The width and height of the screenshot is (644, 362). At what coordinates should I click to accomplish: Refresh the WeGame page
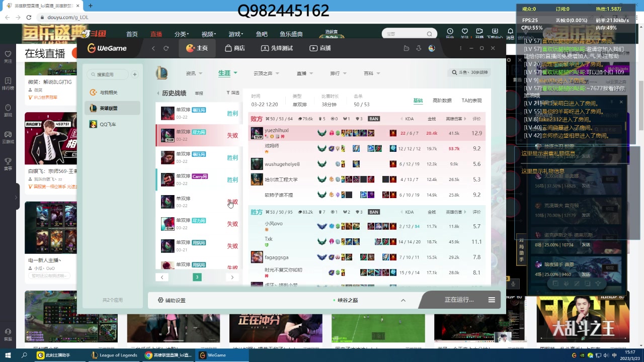tap(166, 48)
